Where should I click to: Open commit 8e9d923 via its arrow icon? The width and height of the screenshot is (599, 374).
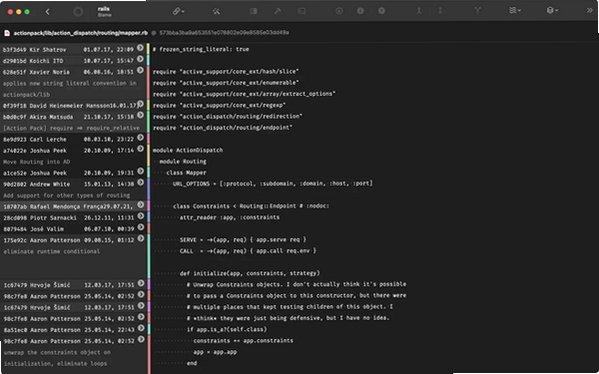pos(140,138)
